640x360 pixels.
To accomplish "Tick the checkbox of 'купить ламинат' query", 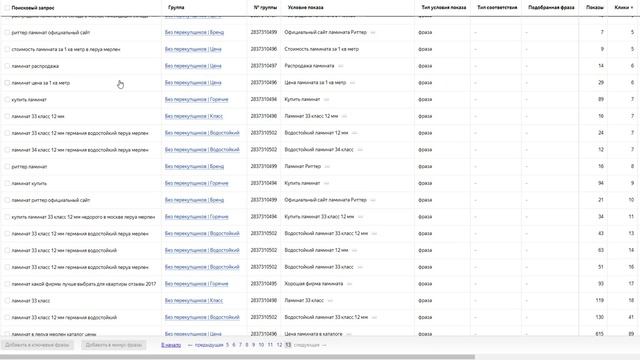I will (7, 100).
